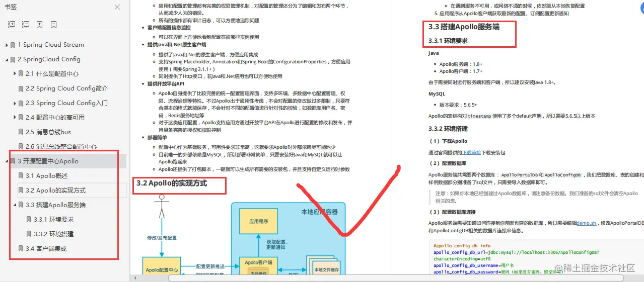
Task: Expand the 2.4 配置中心的高可用 bookmark
Action: (x=15, y=118)
